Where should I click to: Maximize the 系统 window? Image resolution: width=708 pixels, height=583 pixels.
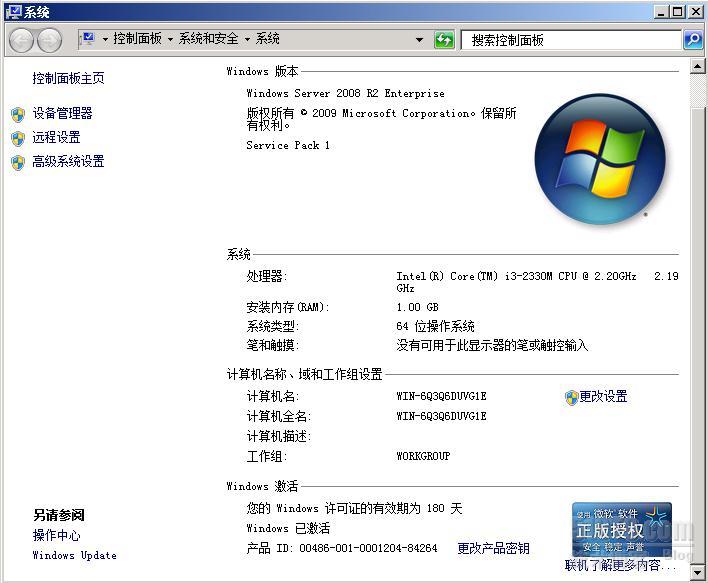coord(677,12)
